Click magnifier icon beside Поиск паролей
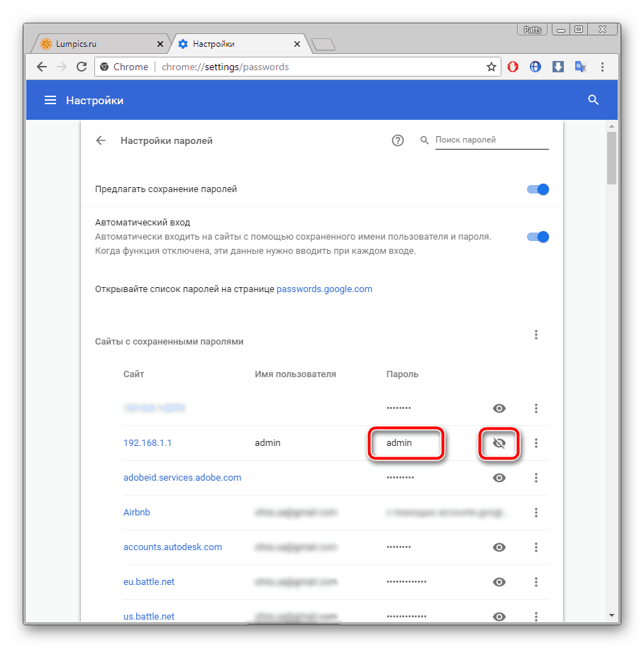Viewport: 644px width, 648px height. pyautogui.click(x=424, y=140)
